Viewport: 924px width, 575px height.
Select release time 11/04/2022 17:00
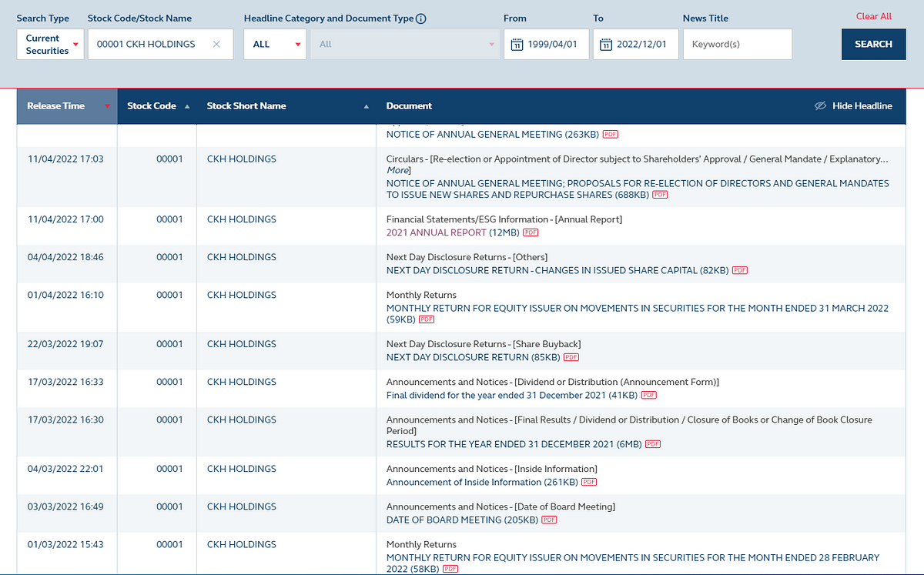point(65,219)
